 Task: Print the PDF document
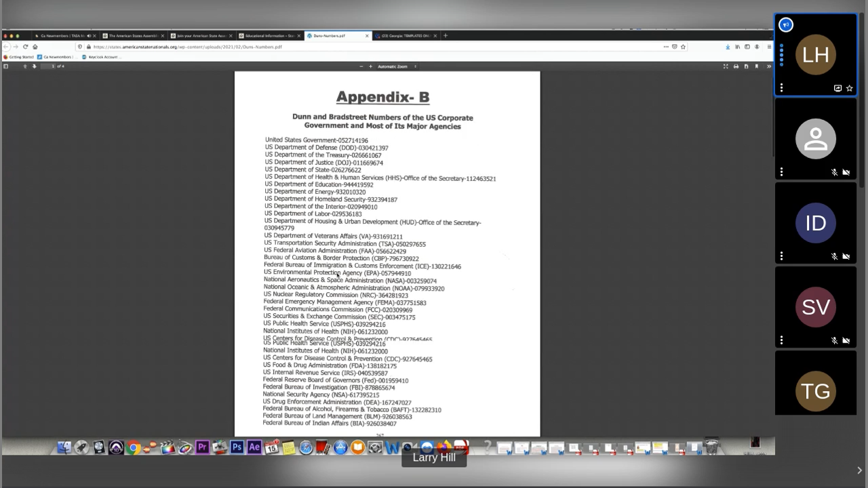736,66
